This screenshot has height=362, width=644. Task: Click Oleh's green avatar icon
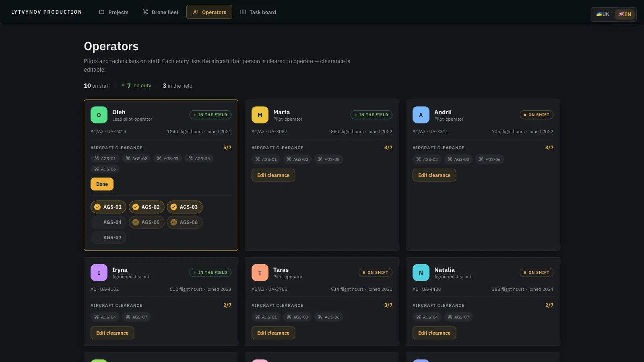coord(99,115)
